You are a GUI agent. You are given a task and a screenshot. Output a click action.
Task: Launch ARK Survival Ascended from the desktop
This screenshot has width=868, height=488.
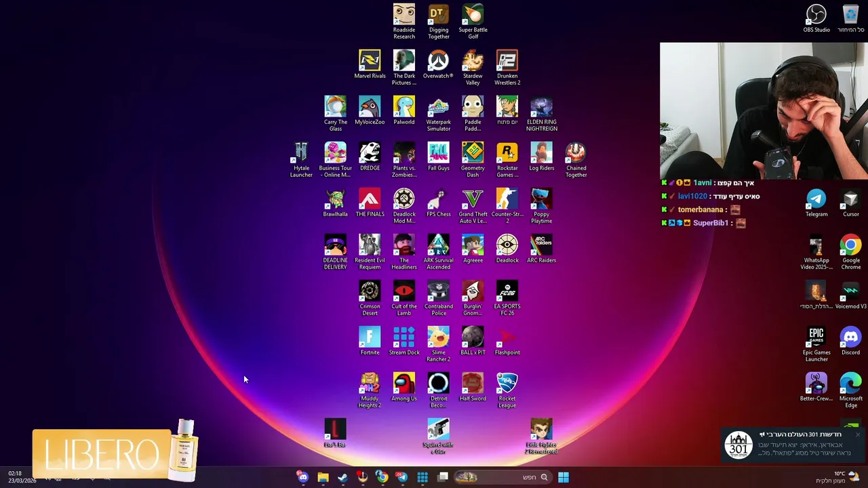pos(439,252)
